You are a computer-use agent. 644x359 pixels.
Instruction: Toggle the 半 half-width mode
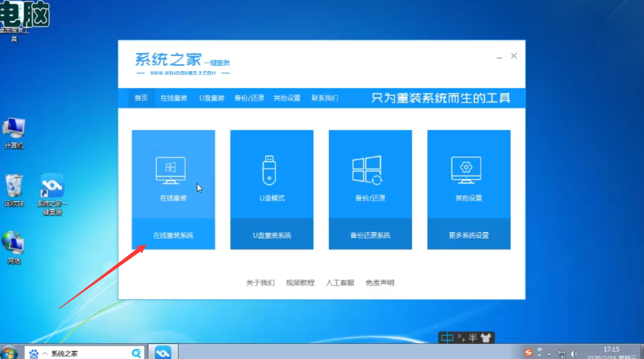tap(473, 338)
